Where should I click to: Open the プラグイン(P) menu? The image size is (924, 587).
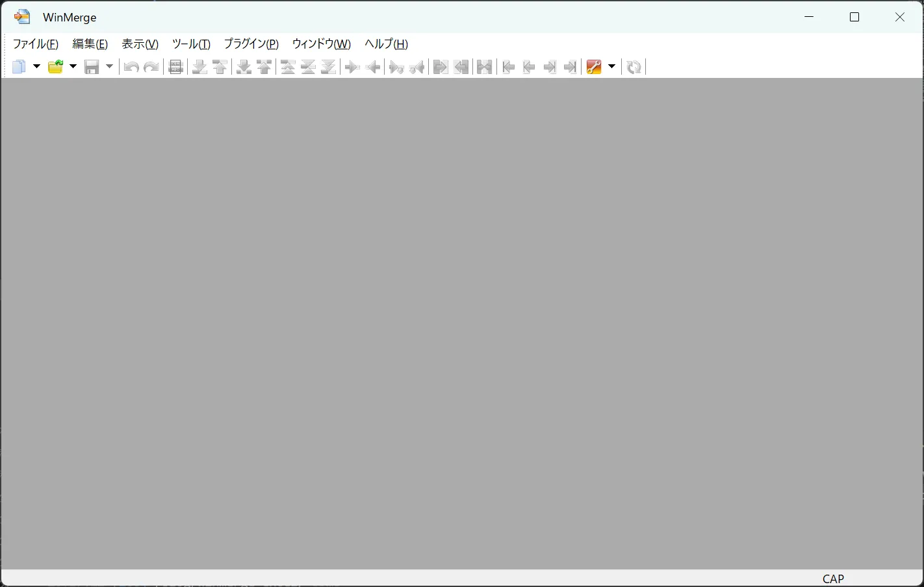point(251,44)
